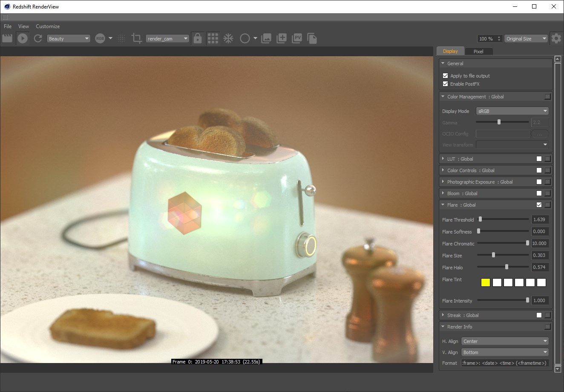Open the dropdown arrow beside circle icon
Viewport: 564px width, 392px height.
255,38
